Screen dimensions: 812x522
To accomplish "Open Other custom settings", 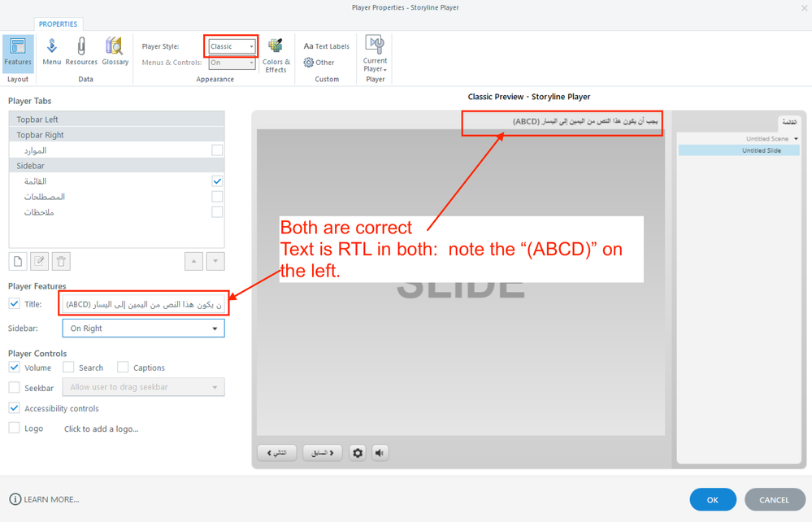I will (319, 62).
